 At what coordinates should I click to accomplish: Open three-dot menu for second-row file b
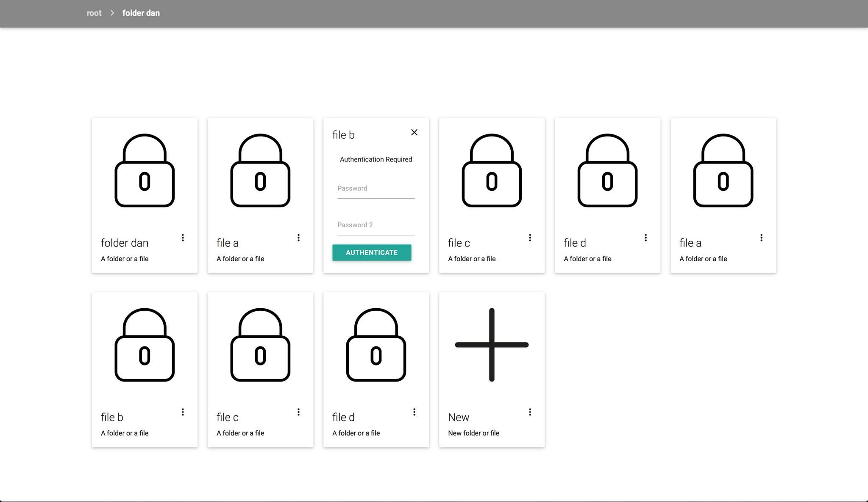[x=183, y=412]
